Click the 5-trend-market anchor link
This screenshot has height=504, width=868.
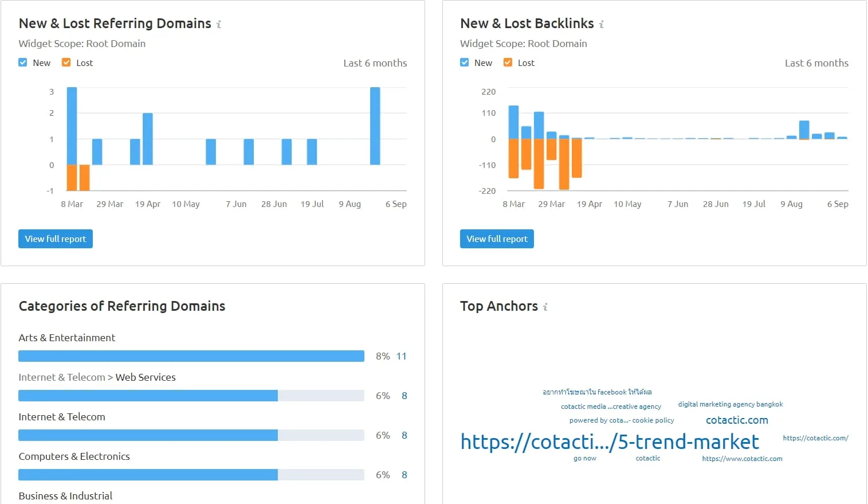click(610, 442)
